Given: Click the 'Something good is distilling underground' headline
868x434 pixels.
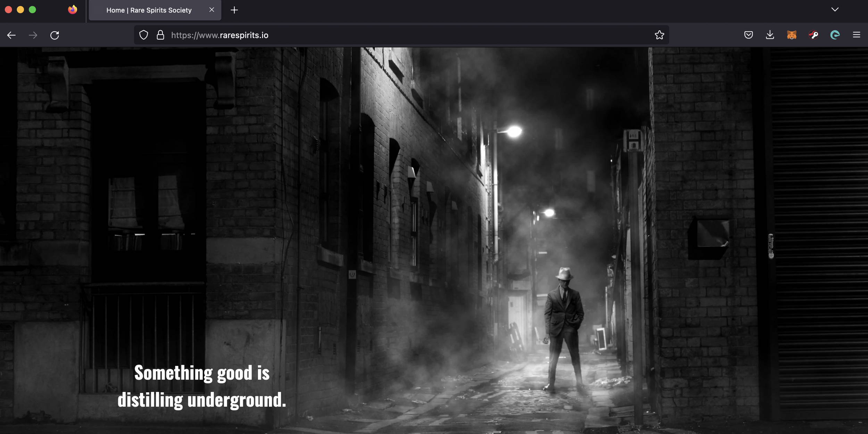Looking at the screenshot, I should pos(202,386).
